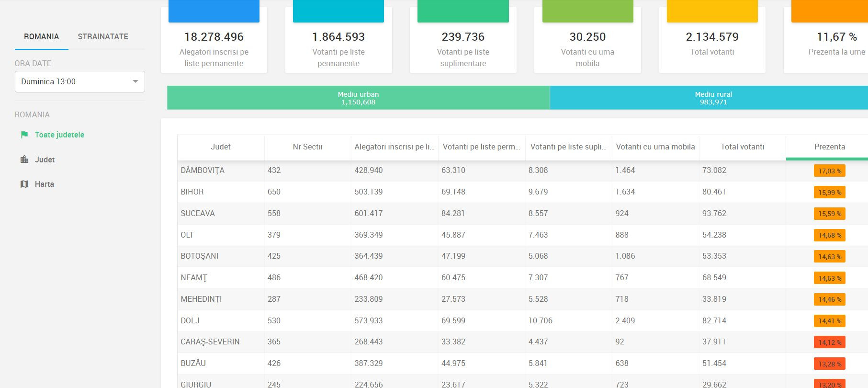Sort table by Prezenta column
This screenshot has height=388, width=868.
(829, 147)
